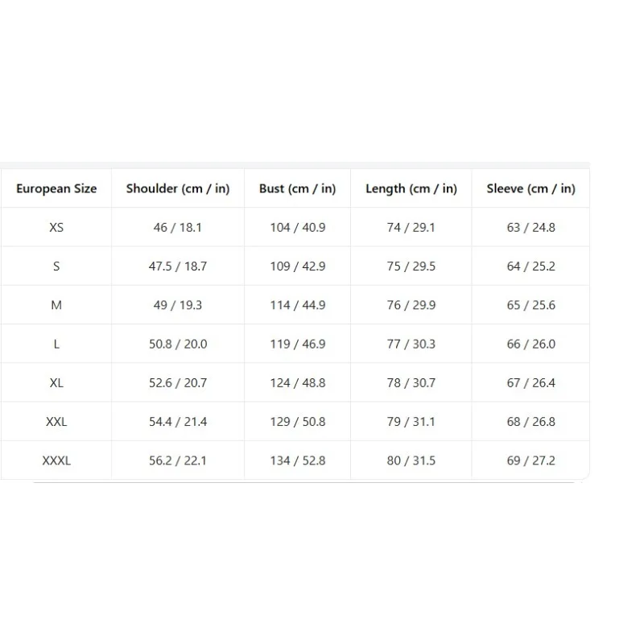The image size is (644, 644).
Task: Select the M size row label
Action: coord(56,305)
